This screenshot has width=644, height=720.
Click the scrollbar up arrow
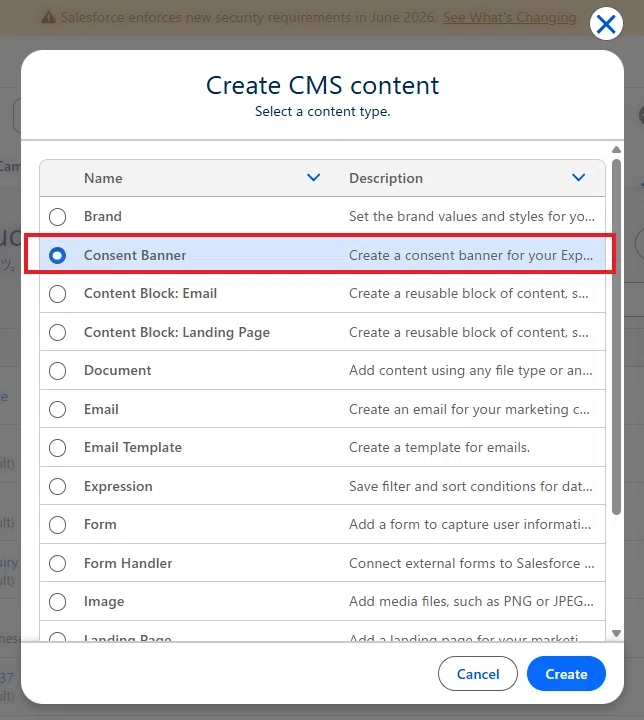616,150
